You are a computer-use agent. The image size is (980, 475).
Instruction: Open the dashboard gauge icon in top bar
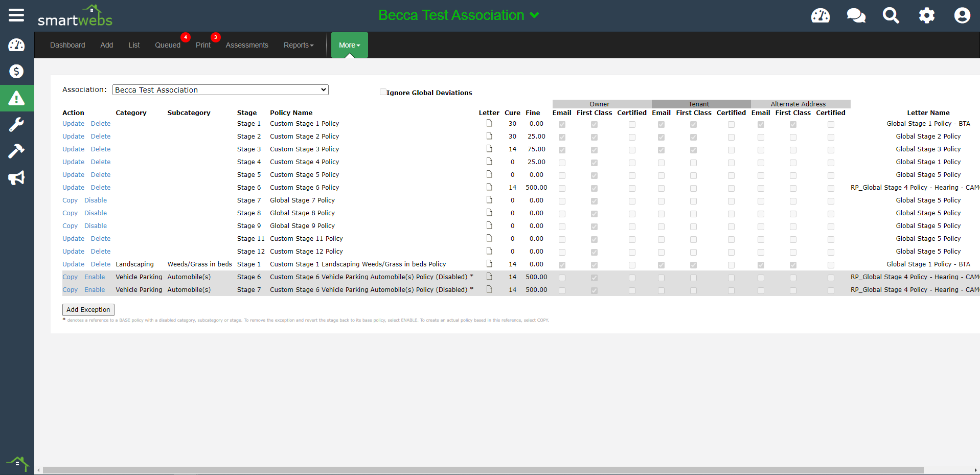click(821, 15)
